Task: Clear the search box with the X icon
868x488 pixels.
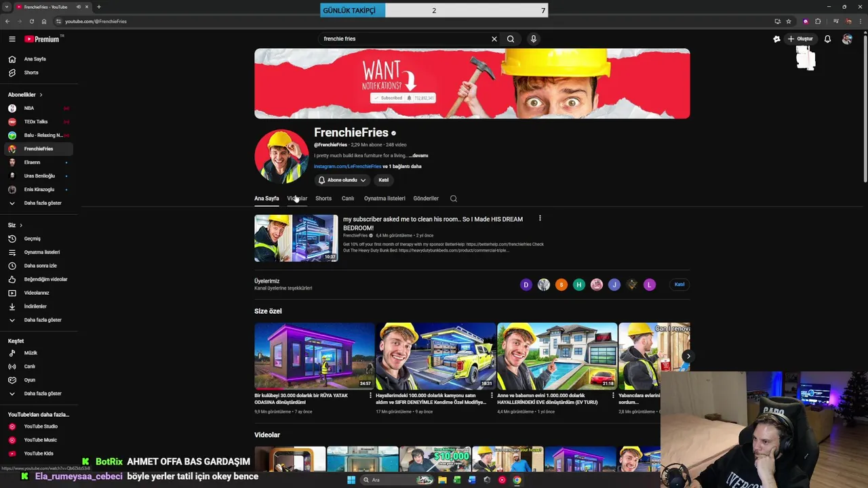Action: coord(494,39)
